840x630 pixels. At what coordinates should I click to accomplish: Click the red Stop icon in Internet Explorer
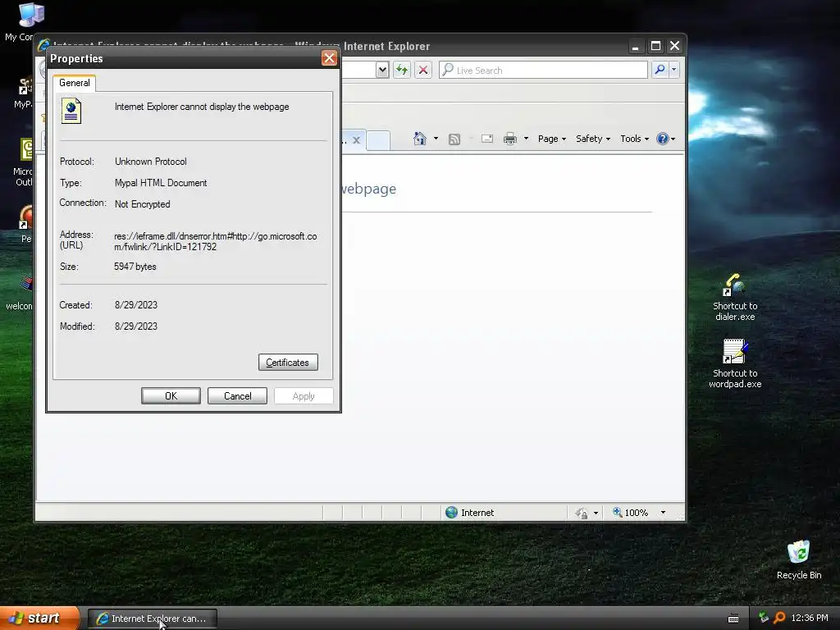pos(423,70)
